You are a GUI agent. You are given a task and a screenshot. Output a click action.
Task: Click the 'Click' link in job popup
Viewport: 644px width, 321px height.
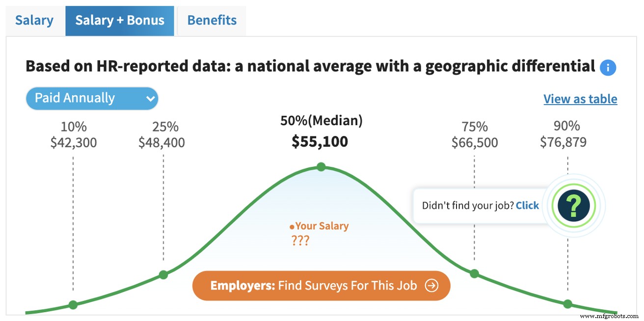(x=527, y=206)
